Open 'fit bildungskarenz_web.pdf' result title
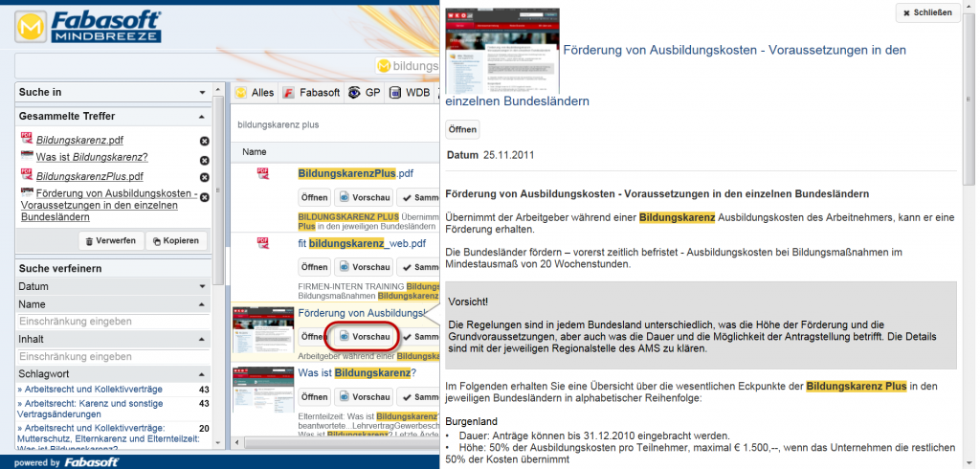Image resolution: width=980 pixels, height=469 pixels. pyautogui.click(x=362, y=243)
